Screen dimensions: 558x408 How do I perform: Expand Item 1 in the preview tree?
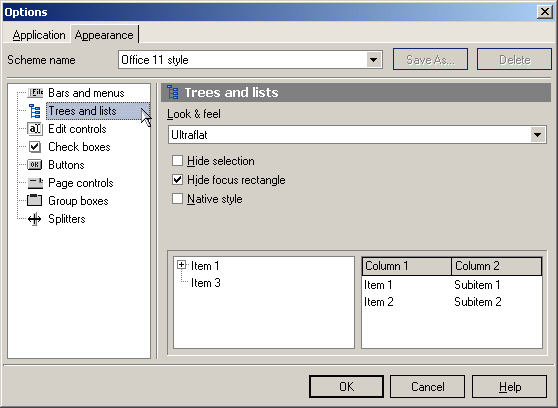pos(181,265)
